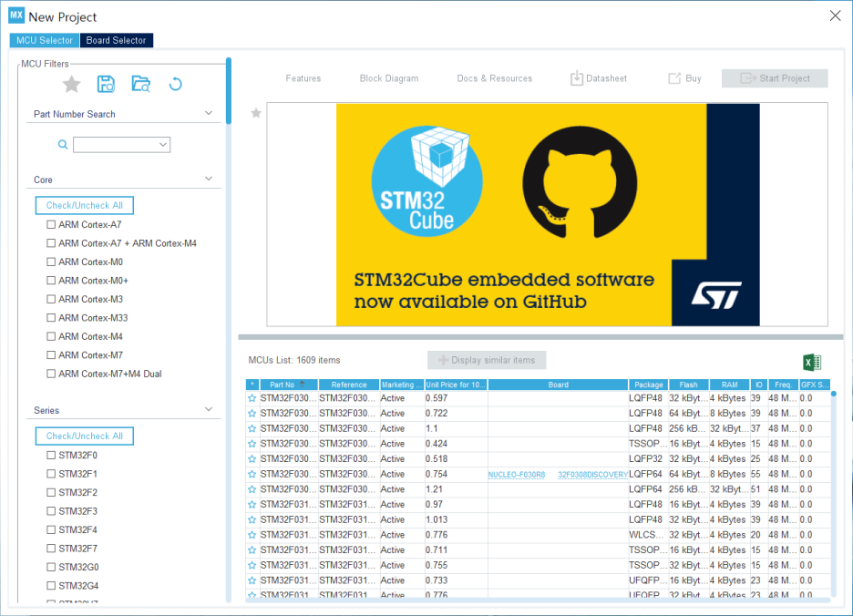Viewport: 853px width, 616px height.
Task: Click the save search filter icon
Action: tap(106, 84)
